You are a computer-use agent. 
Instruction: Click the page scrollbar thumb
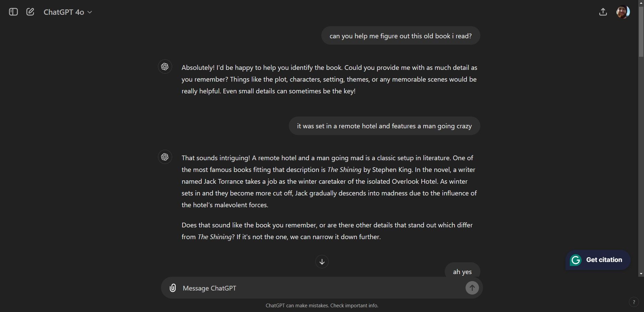click(x=641, y=30)
